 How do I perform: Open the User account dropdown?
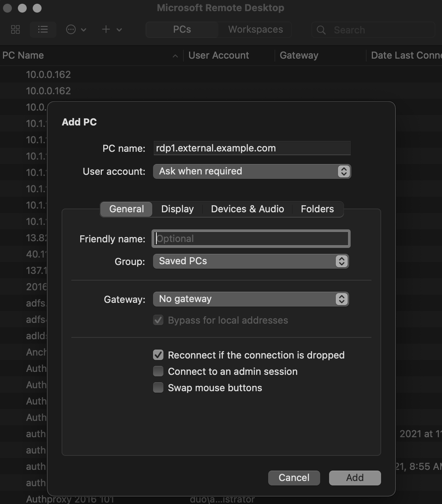[x=252, y=171]
